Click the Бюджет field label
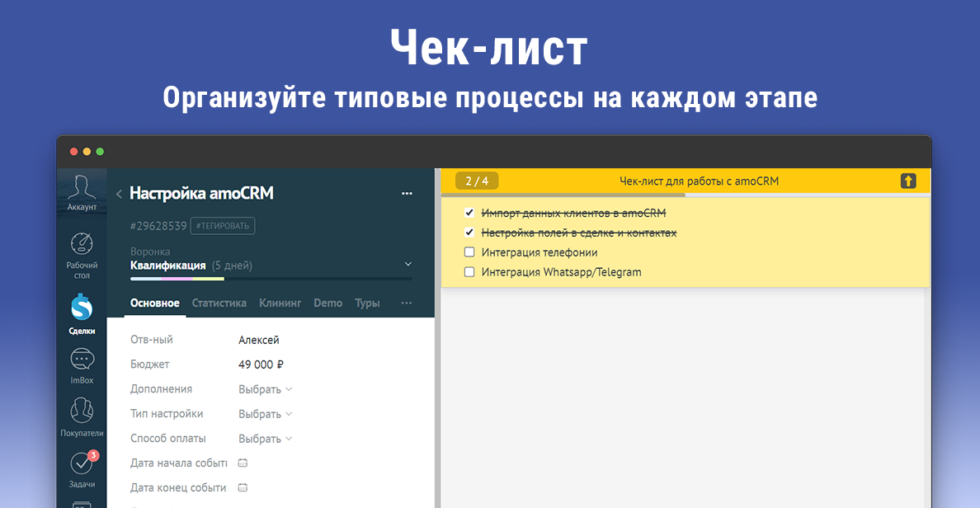This screenshot has height=508, width=980. pos(149,365)
